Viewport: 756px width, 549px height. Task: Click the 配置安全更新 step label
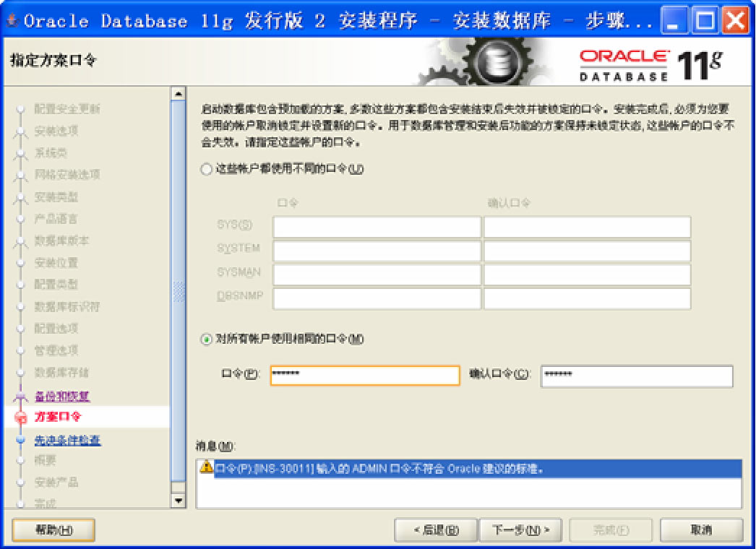point(67,109)
